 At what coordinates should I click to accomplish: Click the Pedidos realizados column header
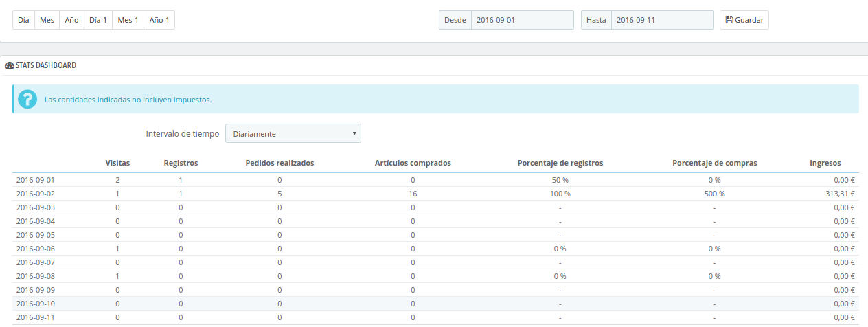click(279, 163)
